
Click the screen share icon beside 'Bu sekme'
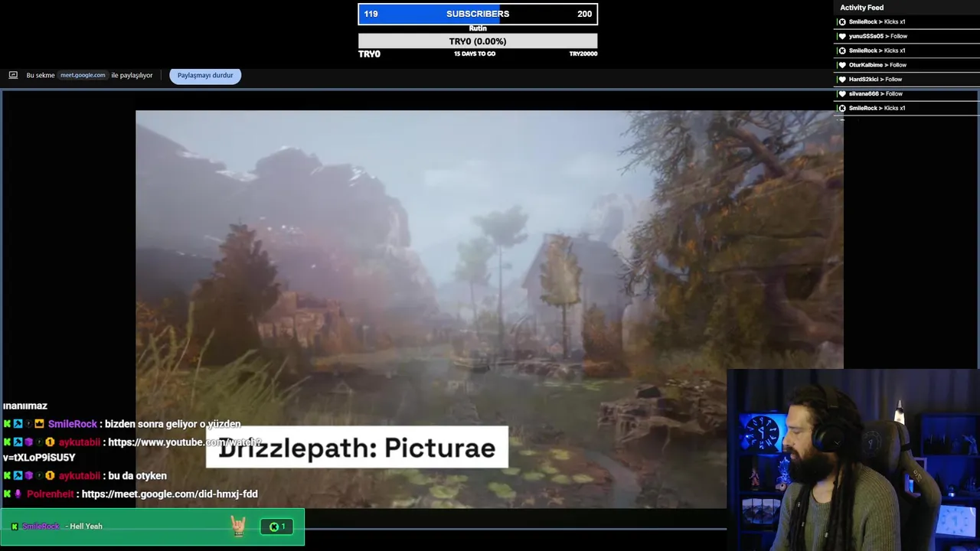coord(13,75)
